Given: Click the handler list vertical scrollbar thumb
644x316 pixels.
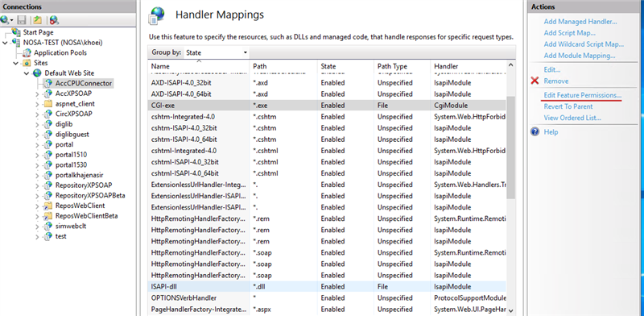Looking at the screenshot, I should pyautogui.click(x=510, y=148).
